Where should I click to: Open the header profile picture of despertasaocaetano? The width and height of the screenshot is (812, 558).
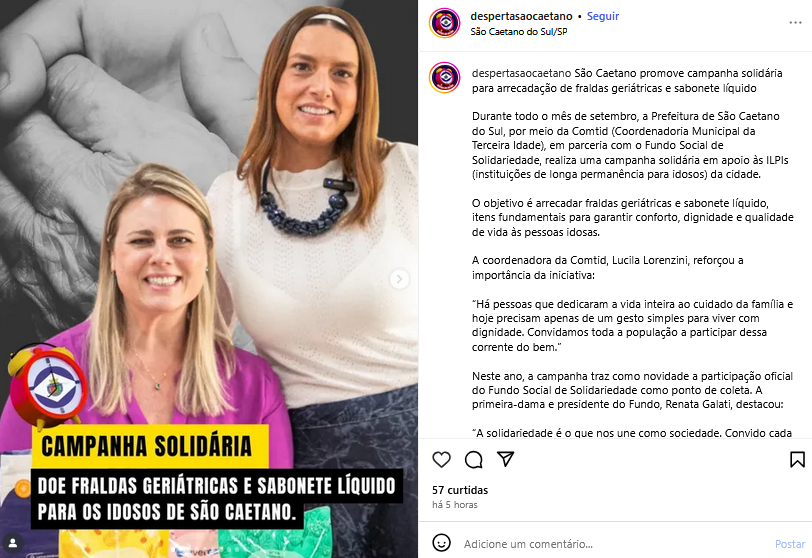pos(444,23)
